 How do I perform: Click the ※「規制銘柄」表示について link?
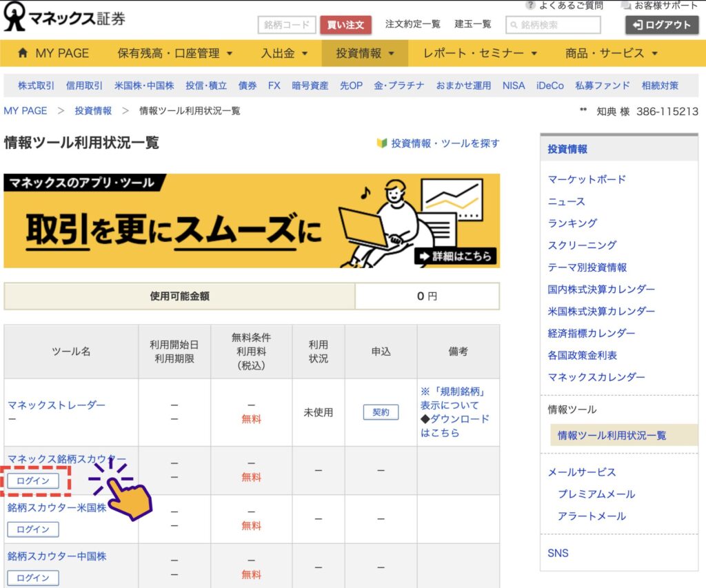pyautogui.click(x=452, y=398)
